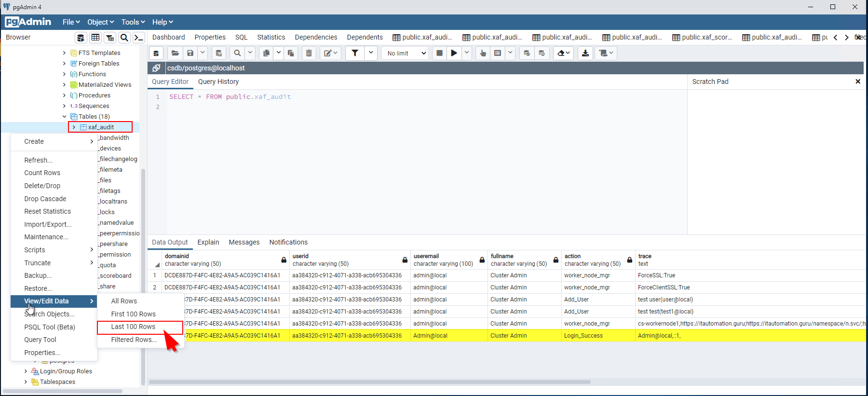Click the Save File floppy icon
This screenshot has height=396, width=868.
[x=190, y=53]
